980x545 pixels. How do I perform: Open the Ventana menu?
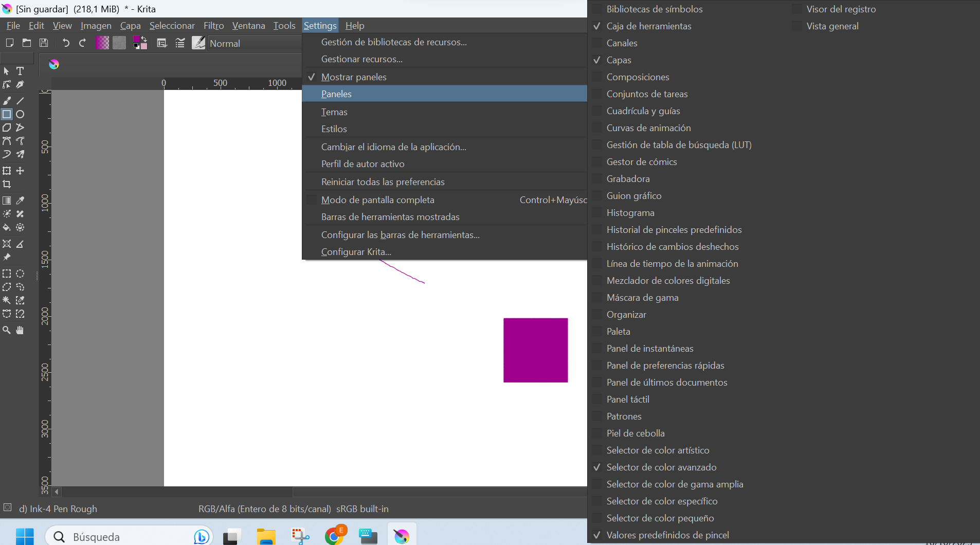pos(249,26)
